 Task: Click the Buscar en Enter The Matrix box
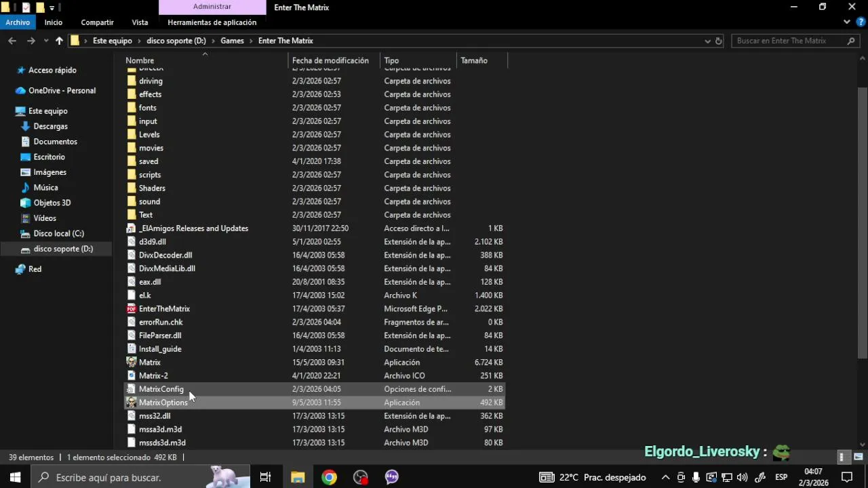point(796,41)
